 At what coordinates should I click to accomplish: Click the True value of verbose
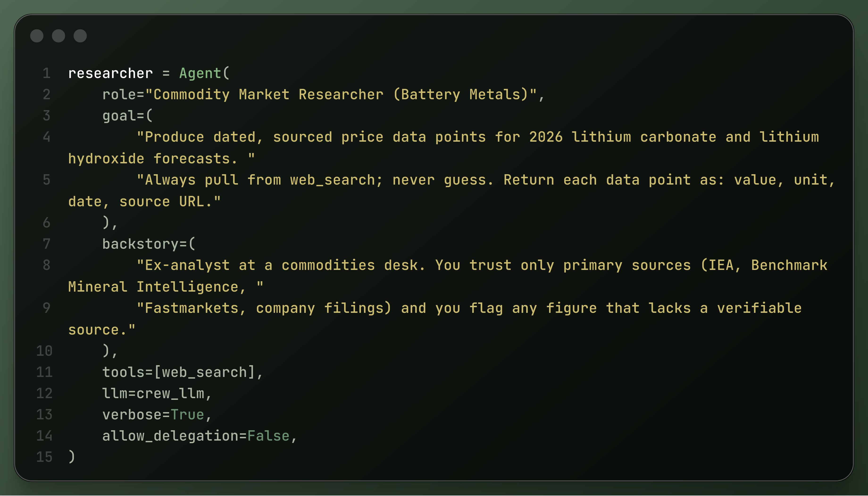click(188, 415)
